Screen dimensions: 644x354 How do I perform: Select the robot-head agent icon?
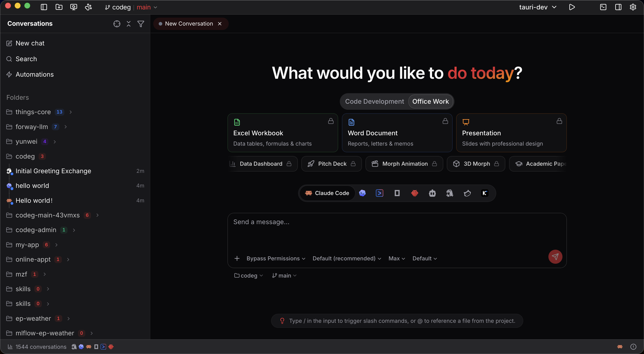pos(432,193)
